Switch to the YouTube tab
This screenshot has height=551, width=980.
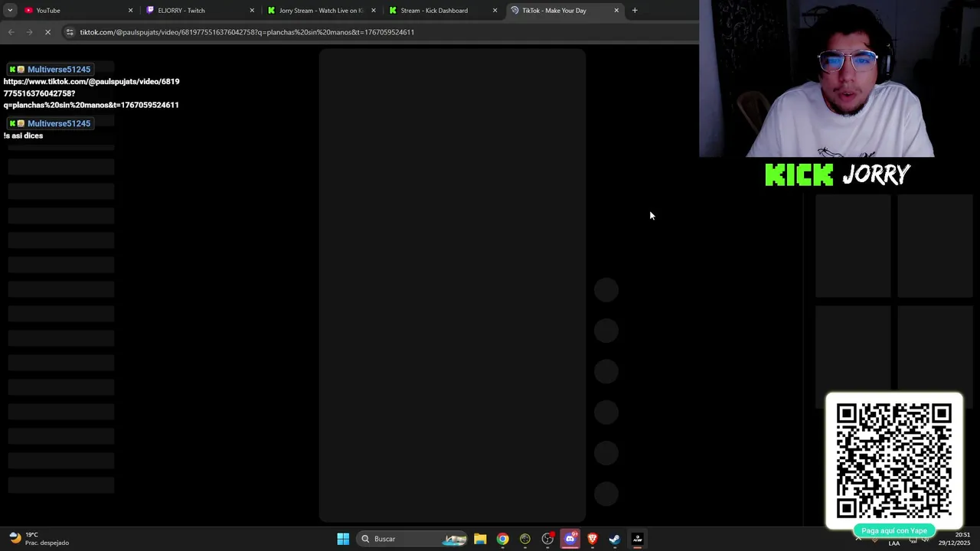coord(79,10)
